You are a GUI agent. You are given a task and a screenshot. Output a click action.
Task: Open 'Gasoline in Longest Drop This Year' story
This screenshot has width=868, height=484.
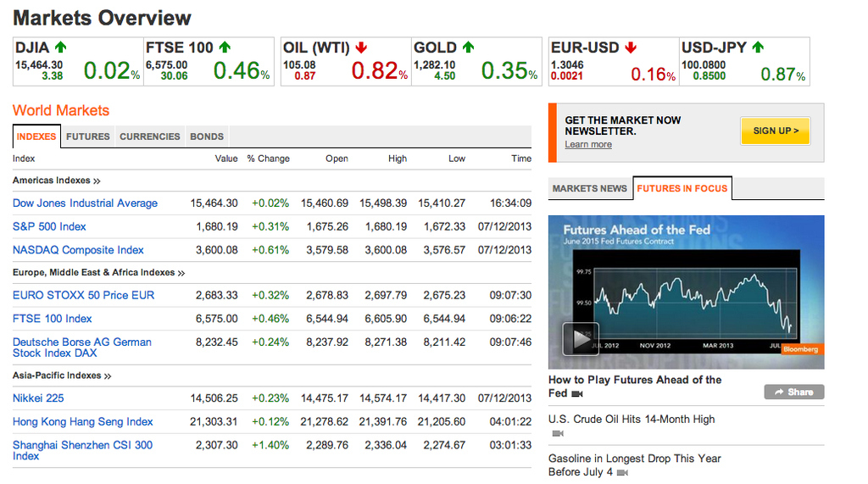point(634,465)
